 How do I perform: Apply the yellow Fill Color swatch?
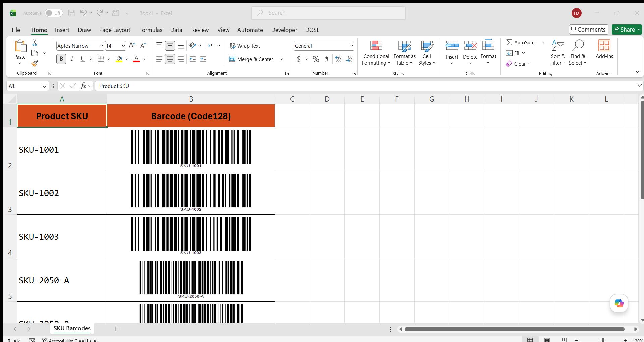(x=119, y=59)
